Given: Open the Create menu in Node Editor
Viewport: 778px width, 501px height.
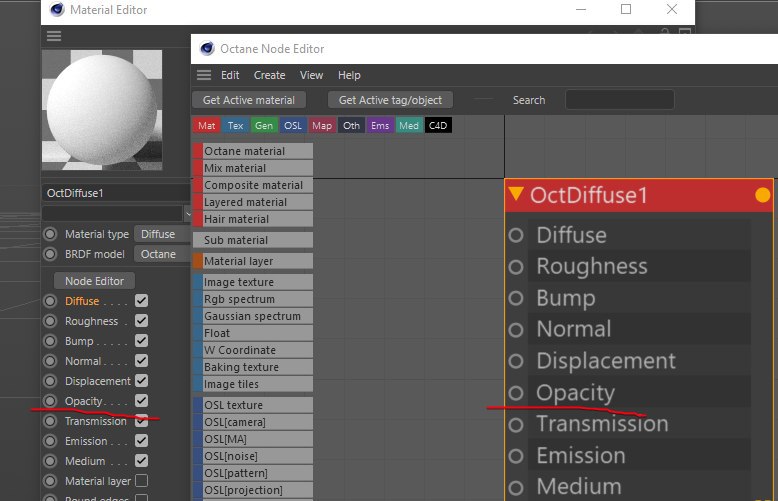Looking at the screenshot, I should pos(269,75).
